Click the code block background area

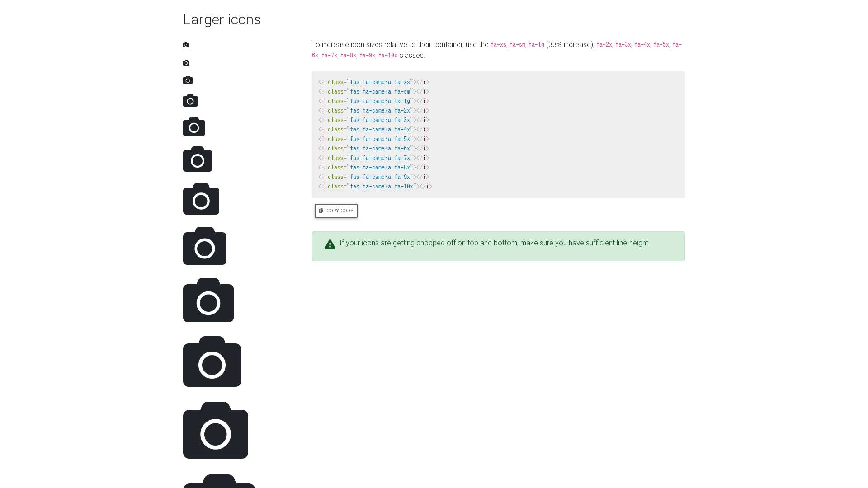pos(542,136)
